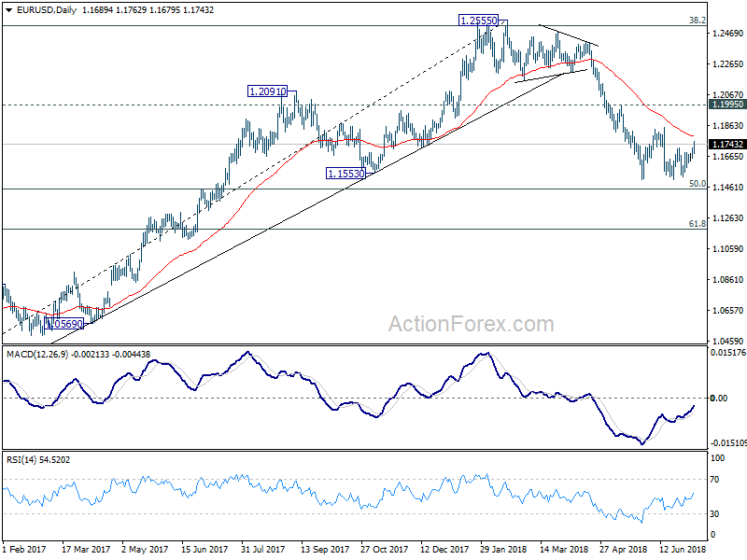This screenshot has width=747, height=560.
Task: Click the 61.8 Fibonacci level label
Action: 698,224
